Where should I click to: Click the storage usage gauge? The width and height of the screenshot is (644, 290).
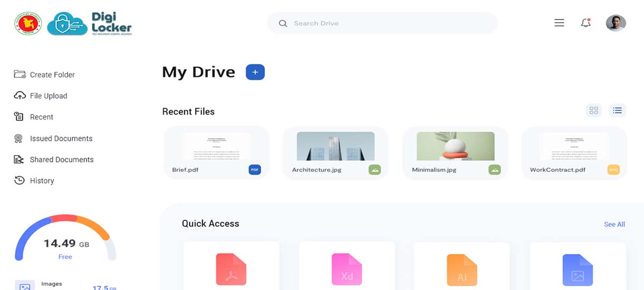tap(65, 237)
